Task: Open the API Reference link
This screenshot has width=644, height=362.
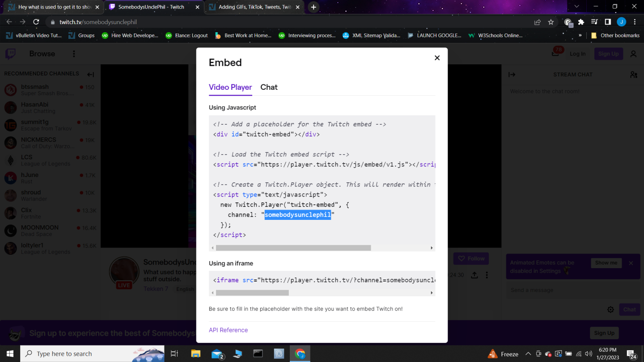Action: [228, 330]
